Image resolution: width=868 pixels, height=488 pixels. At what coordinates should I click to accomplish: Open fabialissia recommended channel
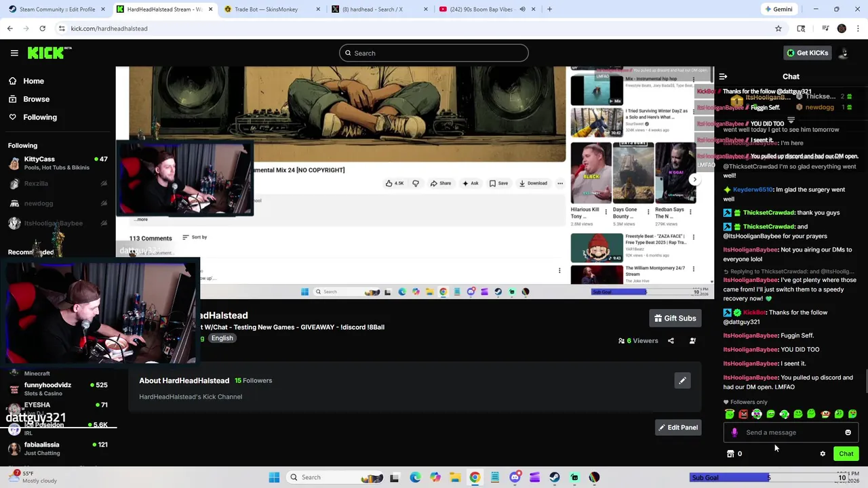(x=58, y=448)
